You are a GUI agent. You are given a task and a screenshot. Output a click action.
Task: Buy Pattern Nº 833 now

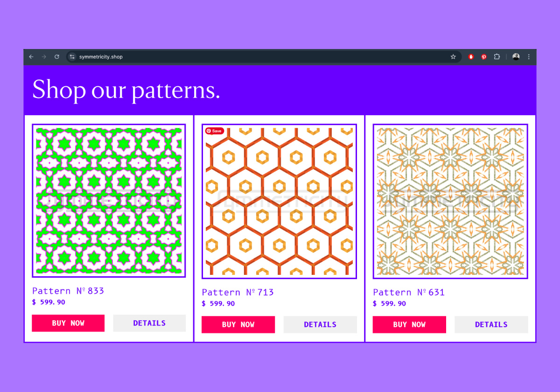[x=68, y=323]
